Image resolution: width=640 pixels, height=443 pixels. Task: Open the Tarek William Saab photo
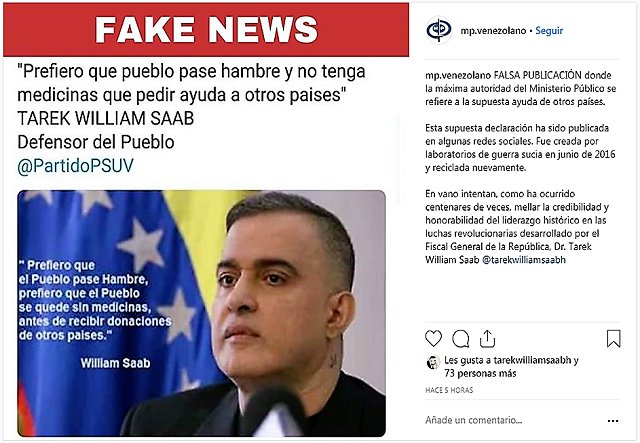pyautogui.click(x=201, y=313)
